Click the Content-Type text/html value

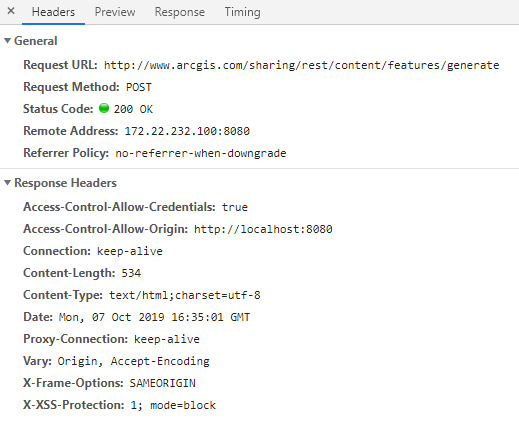coord(185,295)
